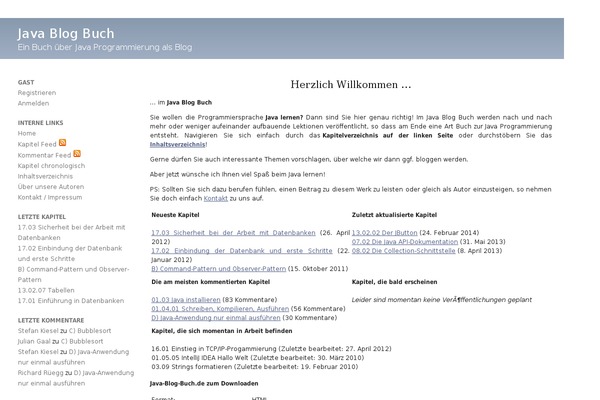The height and width of the screenshot is (400, 600).
Task: Open the Java Blog Buch site title
Action: pyautogui.click(x=66, y=34)
